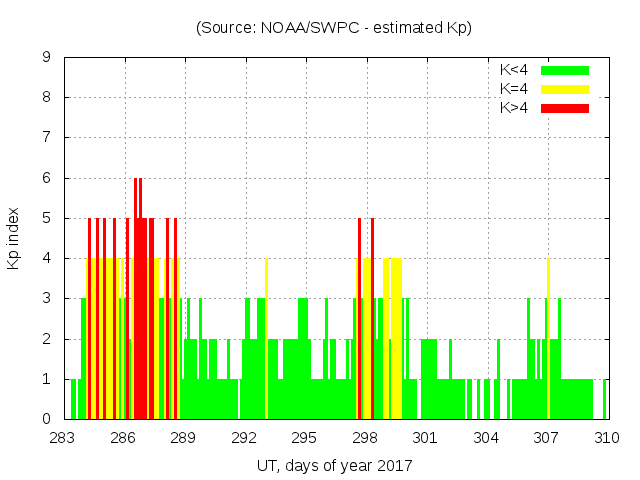Screen dimensions: 640x480
Task: Click x-axis tick label 295
Action: [x=305, y=438]
